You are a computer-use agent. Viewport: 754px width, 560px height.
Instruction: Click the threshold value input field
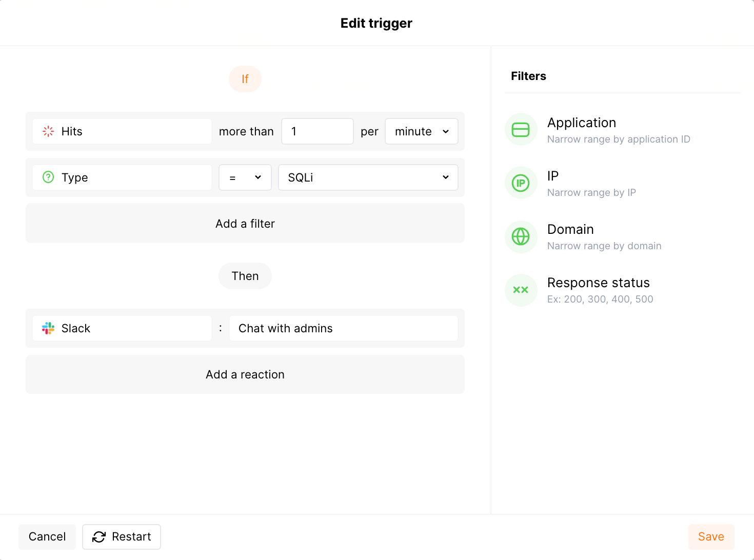click(x=317, y=131)
